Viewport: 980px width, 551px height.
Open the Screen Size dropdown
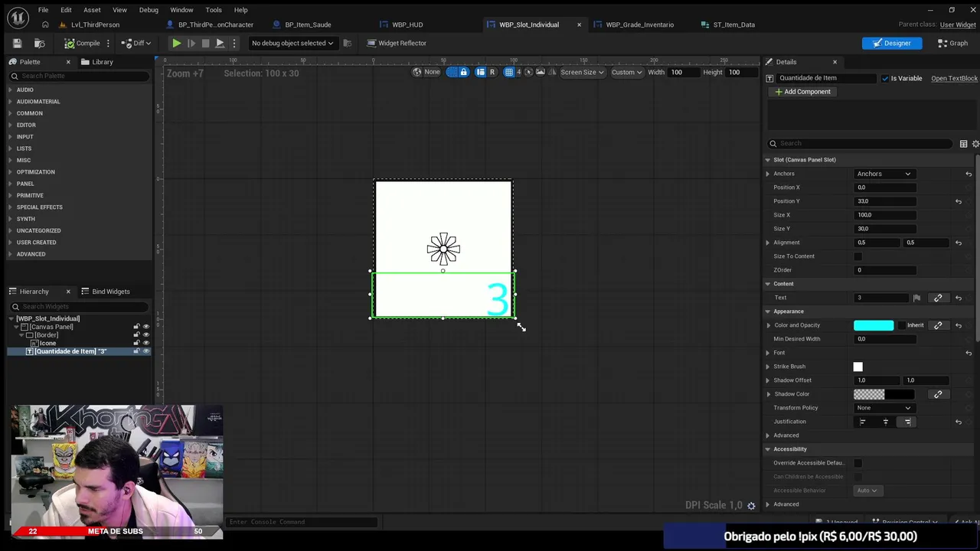[582, 72]
